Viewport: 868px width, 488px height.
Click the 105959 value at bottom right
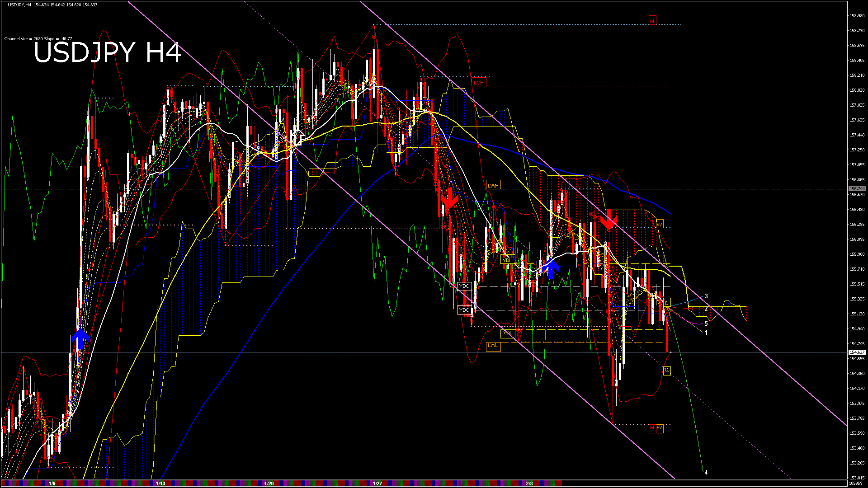point(856,483)
